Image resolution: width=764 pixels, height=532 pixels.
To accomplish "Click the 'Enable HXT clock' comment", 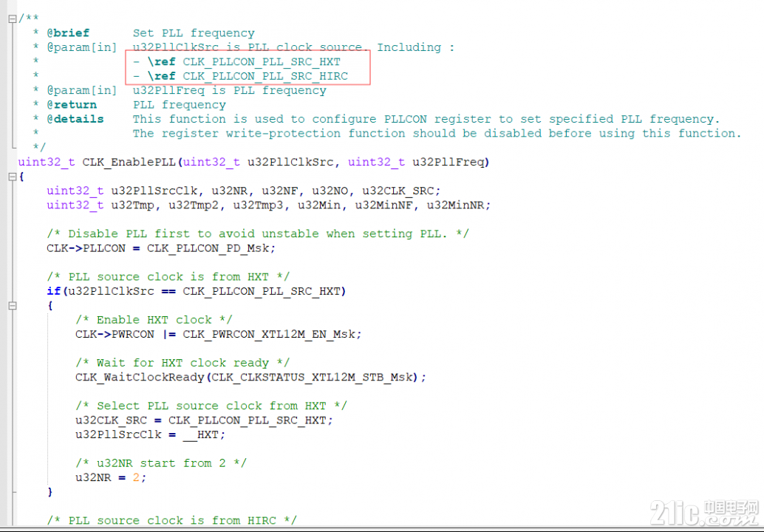I will click(x=154, y=320).
